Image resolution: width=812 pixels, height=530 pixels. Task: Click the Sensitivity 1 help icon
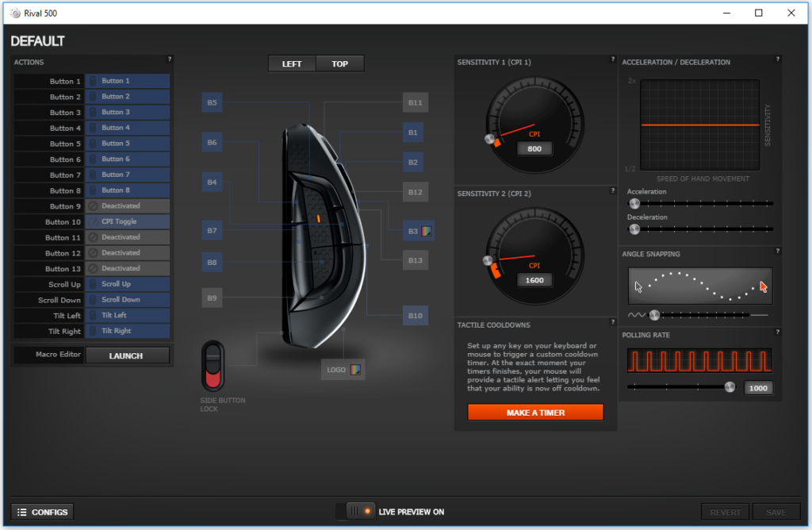tap(611, 59)
